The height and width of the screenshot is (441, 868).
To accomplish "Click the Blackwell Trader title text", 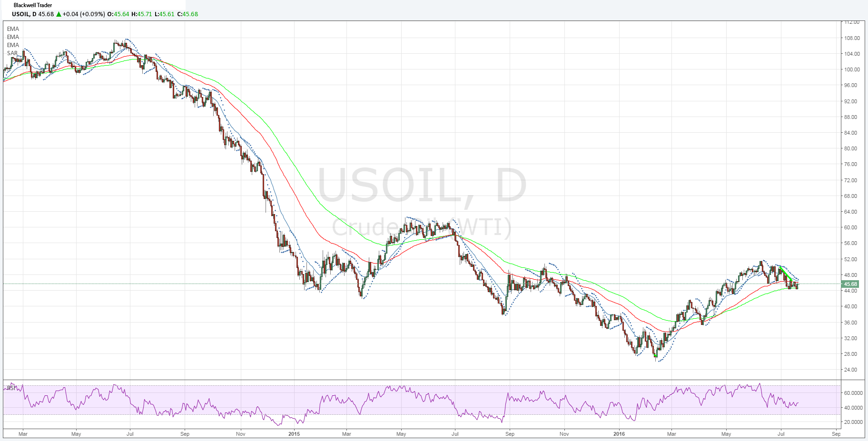I will 33,5.
